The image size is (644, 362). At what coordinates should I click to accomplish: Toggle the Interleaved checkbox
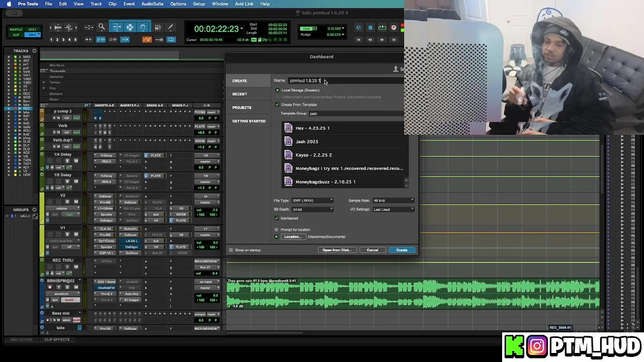coord(276,218)
